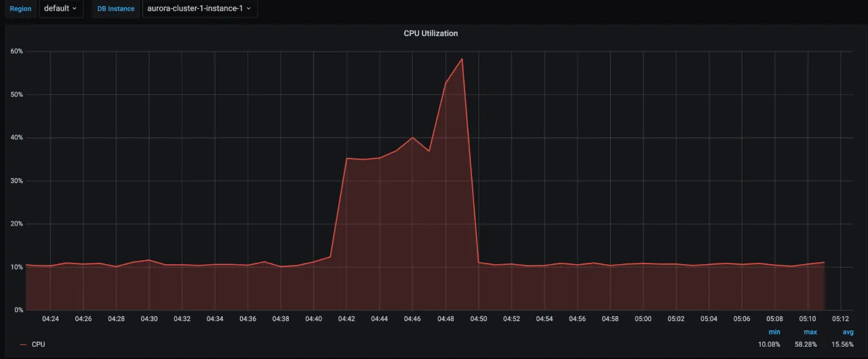
Task: Sort legend by min column header
Action: pyautogui.click(x=774, y=332)
